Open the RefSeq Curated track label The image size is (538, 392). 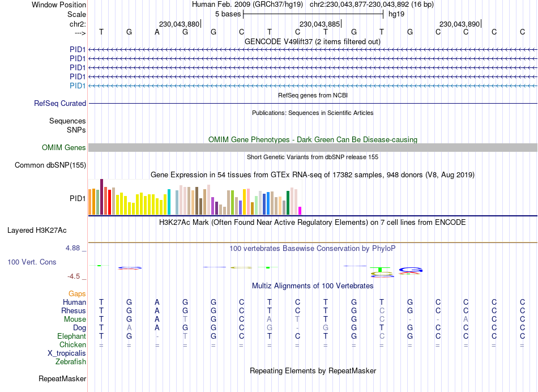click(60, 103)
